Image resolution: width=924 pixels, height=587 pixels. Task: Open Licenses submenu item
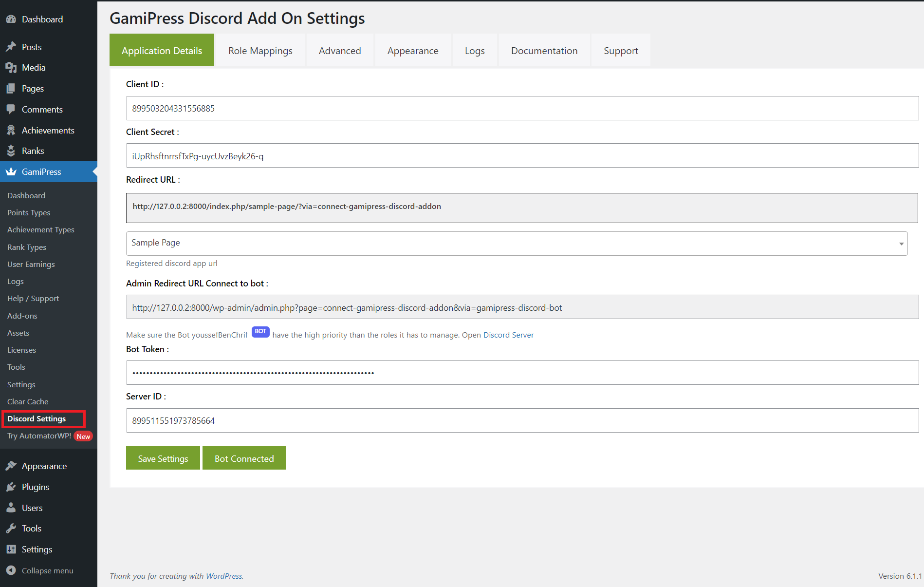point(22,350)
